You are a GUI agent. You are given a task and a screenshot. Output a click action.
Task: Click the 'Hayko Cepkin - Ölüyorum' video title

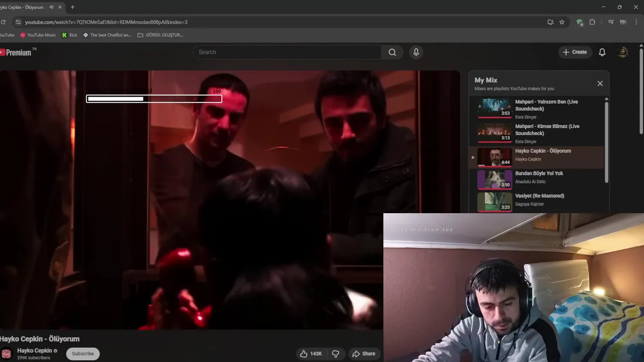(40, 339)
